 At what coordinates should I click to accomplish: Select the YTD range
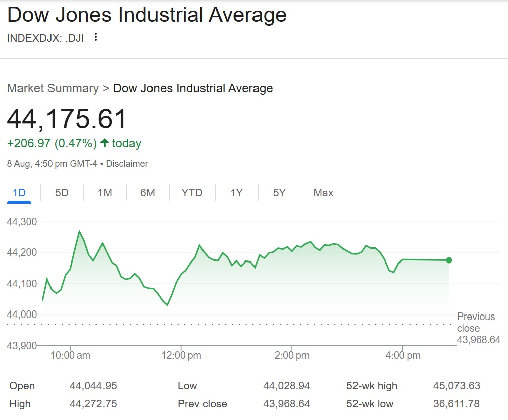[x=192, y=192]
